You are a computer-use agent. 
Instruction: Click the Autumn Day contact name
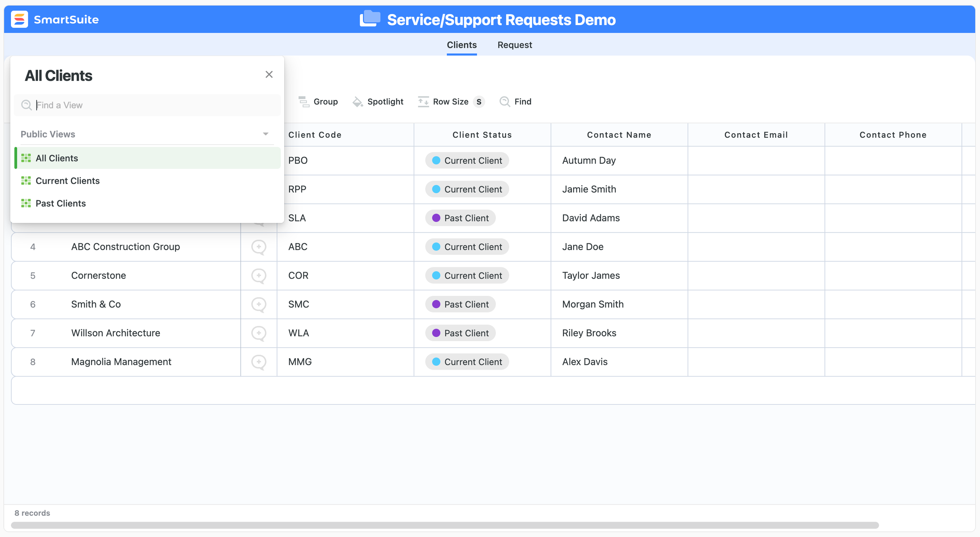tap(589, 160)
